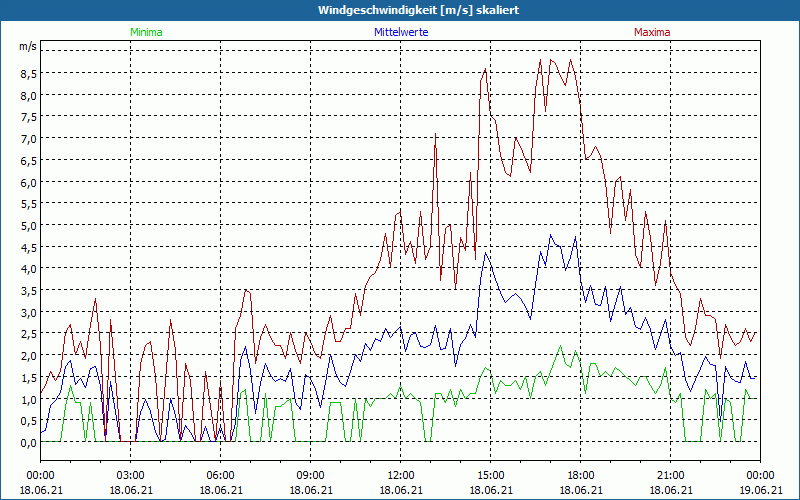Click the 5,5 y-axis value
The image size is (800, 500).
(x=28, y=204)
